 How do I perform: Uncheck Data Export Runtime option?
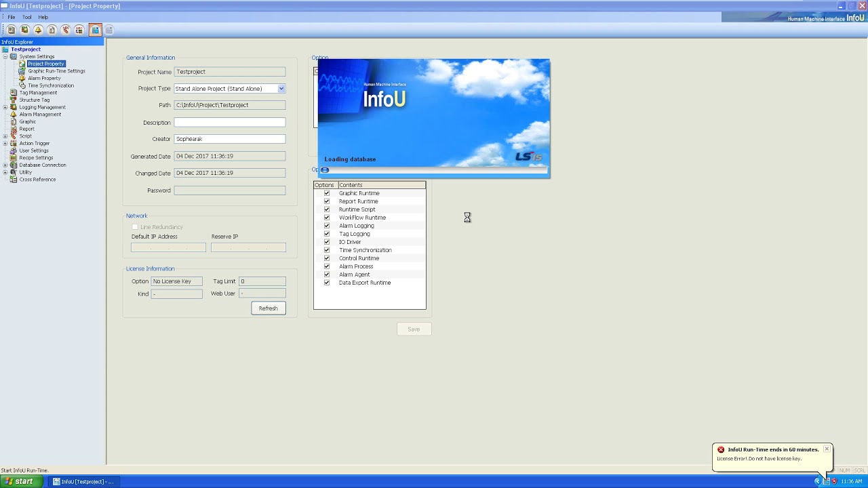[x=327, y=283]
